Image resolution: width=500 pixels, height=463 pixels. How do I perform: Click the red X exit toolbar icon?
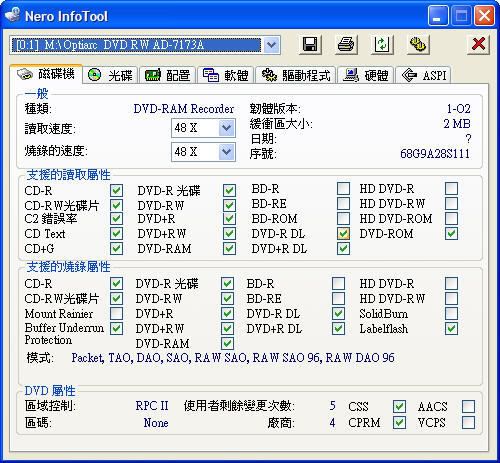(x=478, y=44)
